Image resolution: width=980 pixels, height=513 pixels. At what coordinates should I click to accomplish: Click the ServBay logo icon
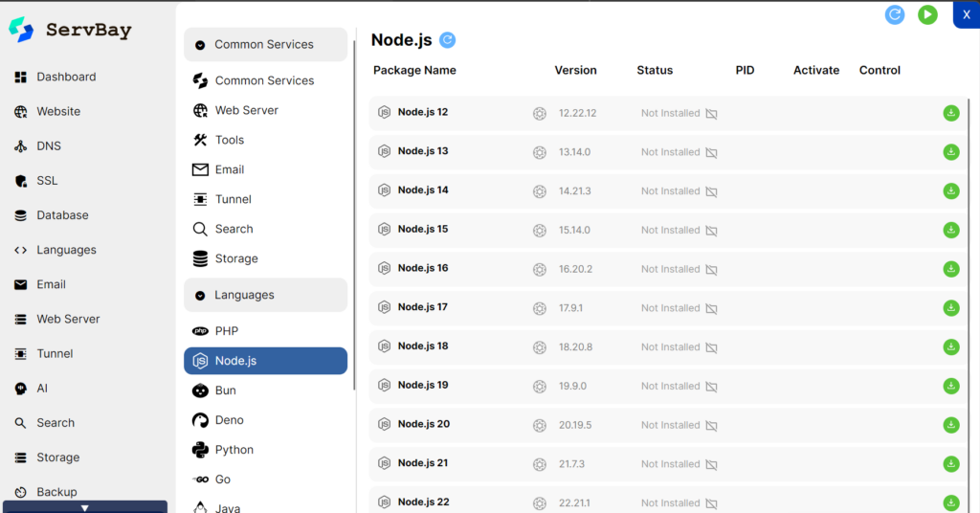click(x=21, y=30)
